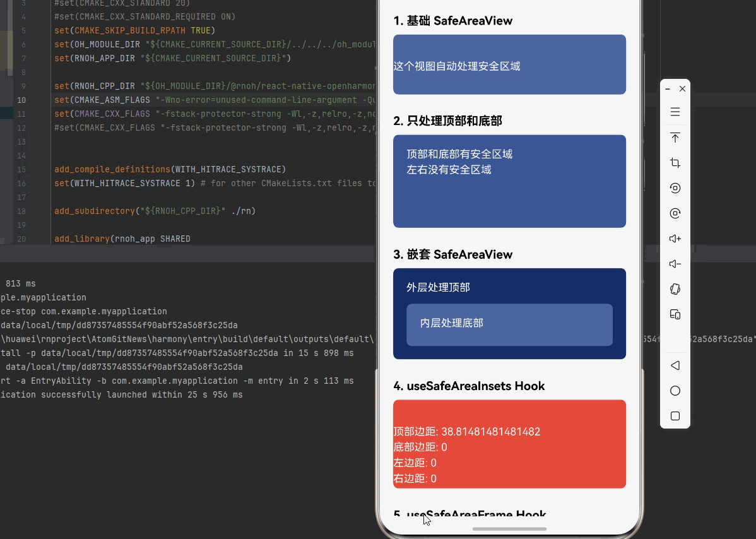Click heading 1. 基础 SafeAreaView
756x539 pixels.
[x=452, y=21]
